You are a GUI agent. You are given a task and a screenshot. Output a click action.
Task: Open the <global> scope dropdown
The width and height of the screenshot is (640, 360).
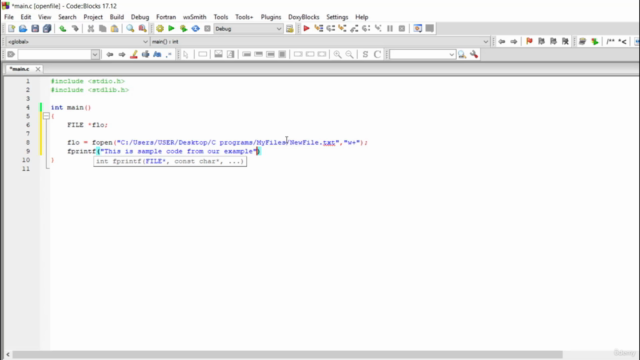click(x=78, y=42)
